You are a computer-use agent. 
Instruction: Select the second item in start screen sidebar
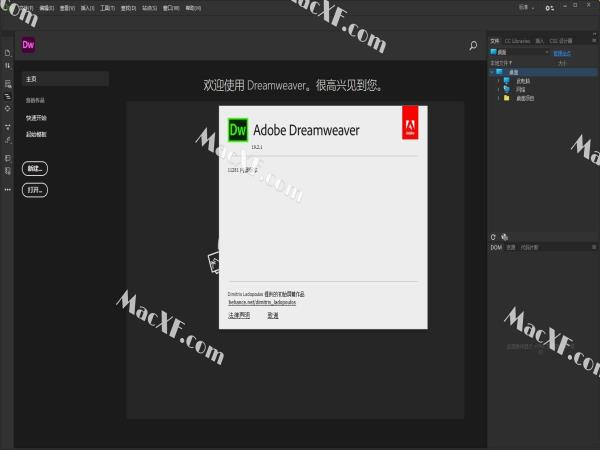point(35,100)
